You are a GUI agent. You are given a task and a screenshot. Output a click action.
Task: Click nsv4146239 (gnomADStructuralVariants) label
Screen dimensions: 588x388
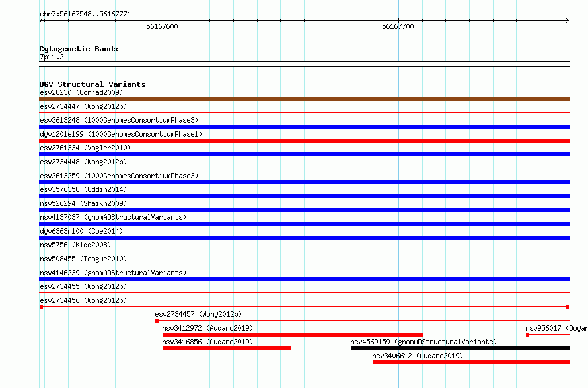click(113, 273)
